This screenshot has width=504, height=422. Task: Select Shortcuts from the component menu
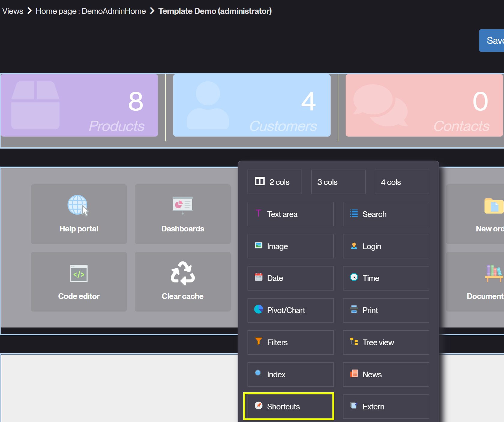[x=289, y=406]
